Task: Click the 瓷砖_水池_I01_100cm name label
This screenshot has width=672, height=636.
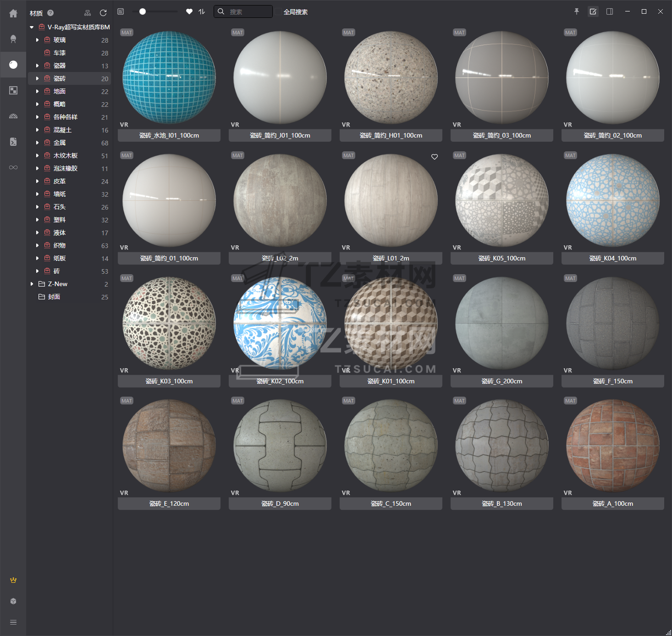Action: click(169, 135)
